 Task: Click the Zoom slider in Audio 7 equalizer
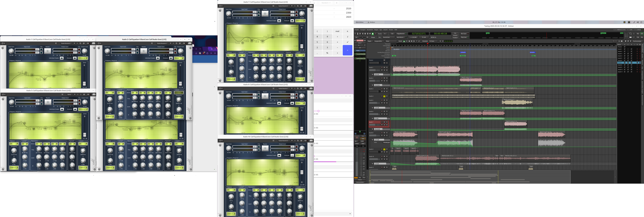coord(302,46)
